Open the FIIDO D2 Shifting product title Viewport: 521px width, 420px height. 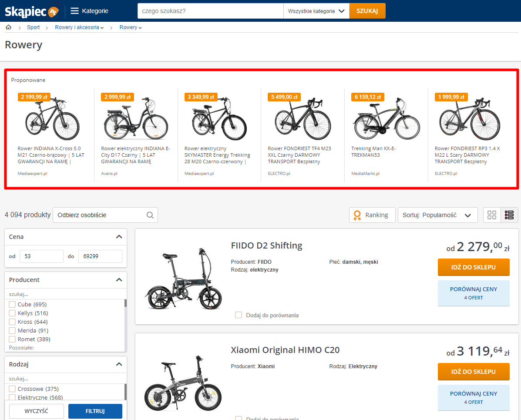pos(266,245)
